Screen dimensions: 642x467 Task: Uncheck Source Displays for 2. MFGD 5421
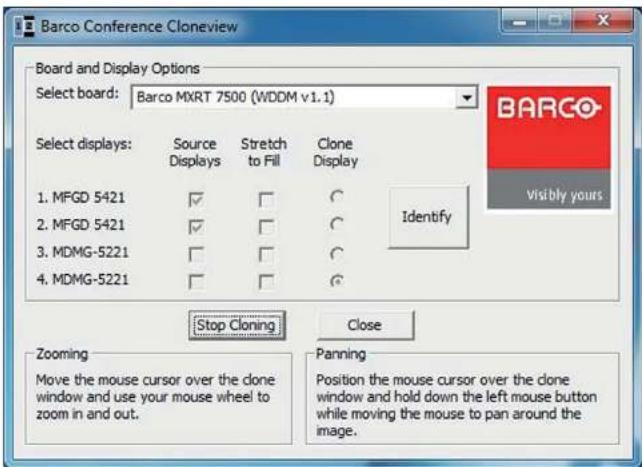coord(196,227)
